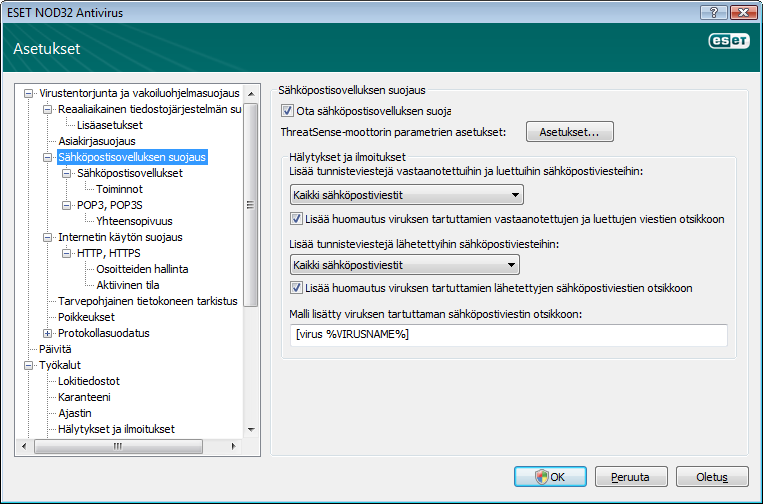This screenshot has height=504, width=763.
Task: Select Asiakirjasuojaus tree item
Action: pos(97,141)
